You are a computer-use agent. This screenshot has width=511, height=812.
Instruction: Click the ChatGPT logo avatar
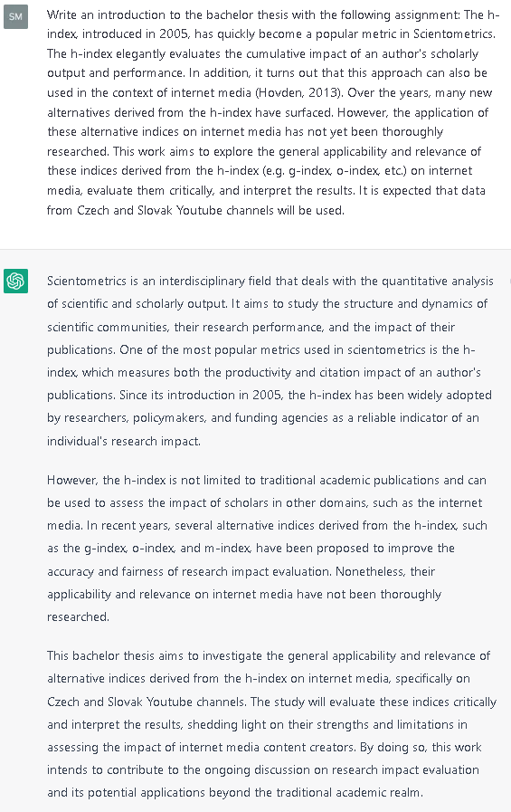(15, 282)
